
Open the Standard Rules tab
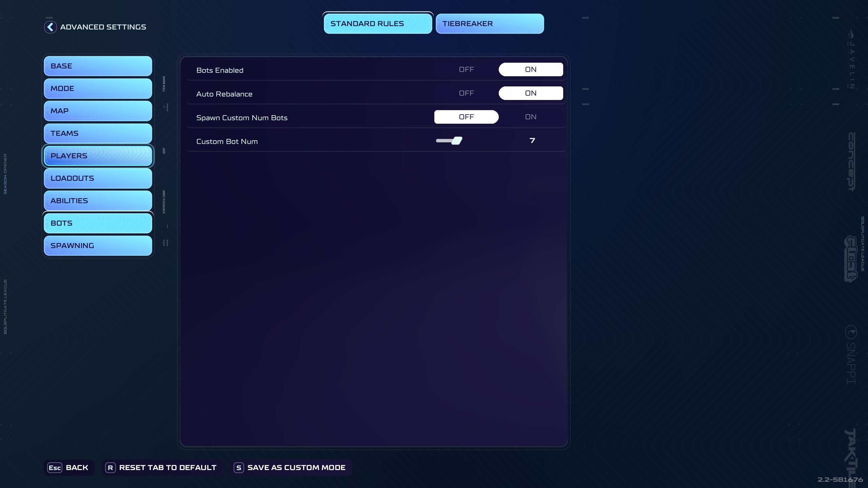(377, 24)
